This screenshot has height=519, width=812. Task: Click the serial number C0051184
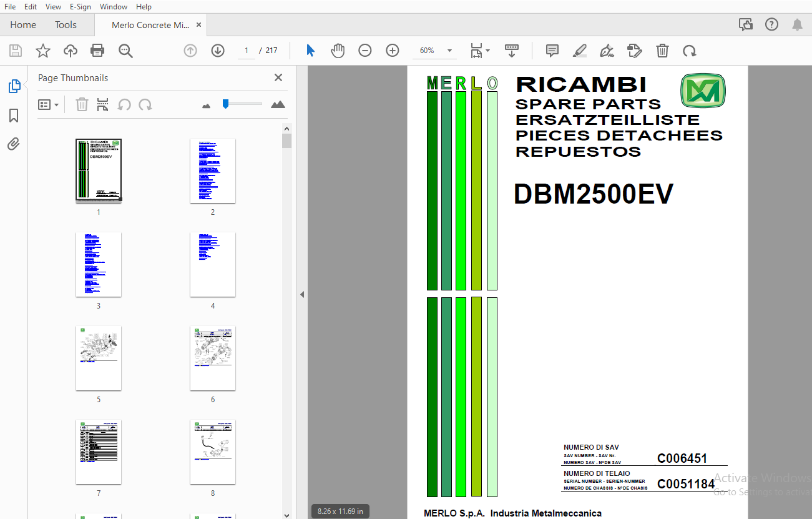(x=686, y=484)
